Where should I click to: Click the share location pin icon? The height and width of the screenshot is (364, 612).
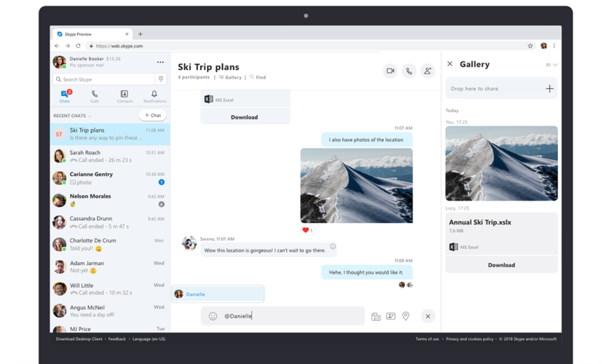pos(406,316)
